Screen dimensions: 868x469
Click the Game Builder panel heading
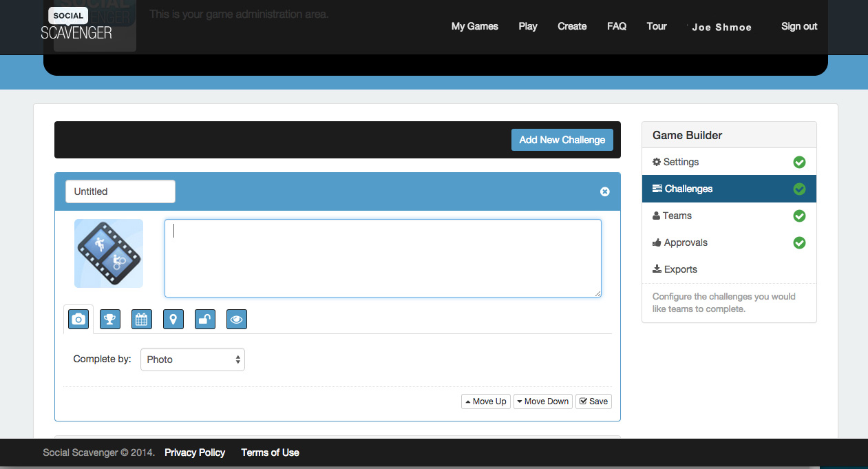688,135
